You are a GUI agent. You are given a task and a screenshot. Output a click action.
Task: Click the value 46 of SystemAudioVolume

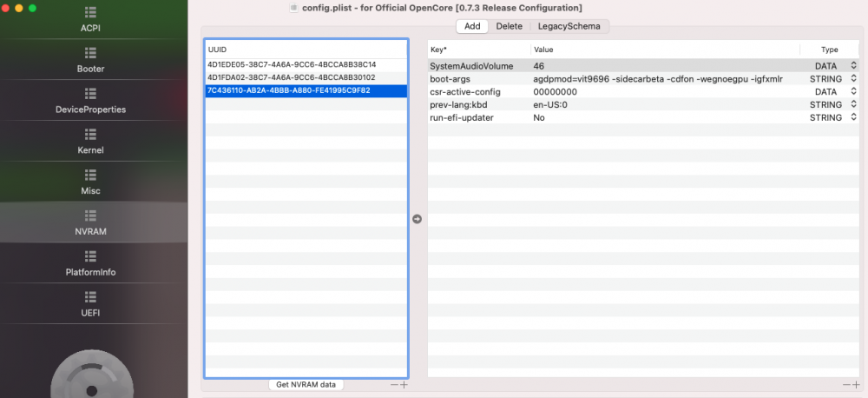tap(539, 66)
